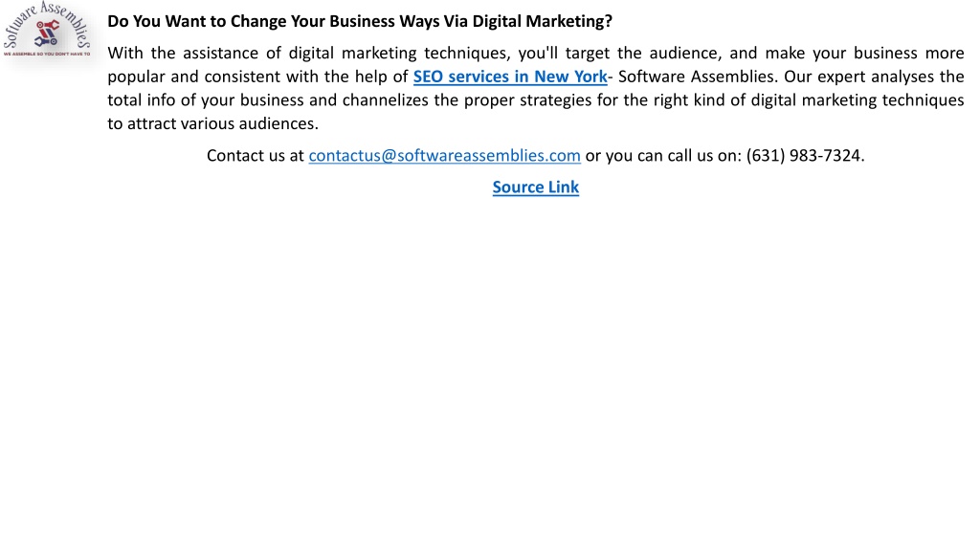Click the last line "to attract various audiences."
This screenshot has height=551, width=980.
213,123
